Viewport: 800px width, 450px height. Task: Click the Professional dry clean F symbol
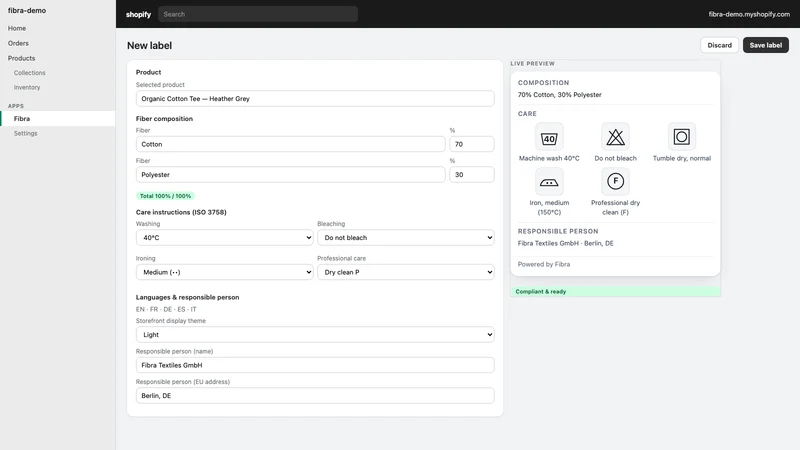[615, 182]
